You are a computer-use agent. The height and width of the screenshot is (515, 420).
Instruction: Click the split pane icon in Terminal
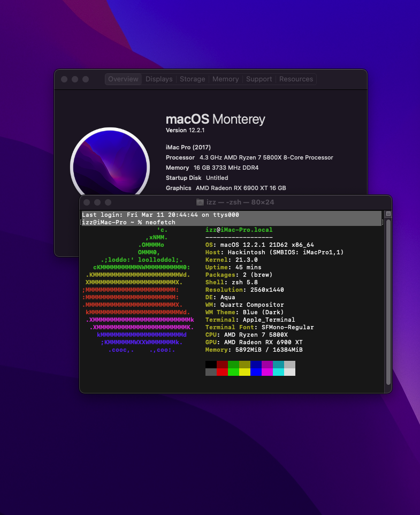pos(388,214)
